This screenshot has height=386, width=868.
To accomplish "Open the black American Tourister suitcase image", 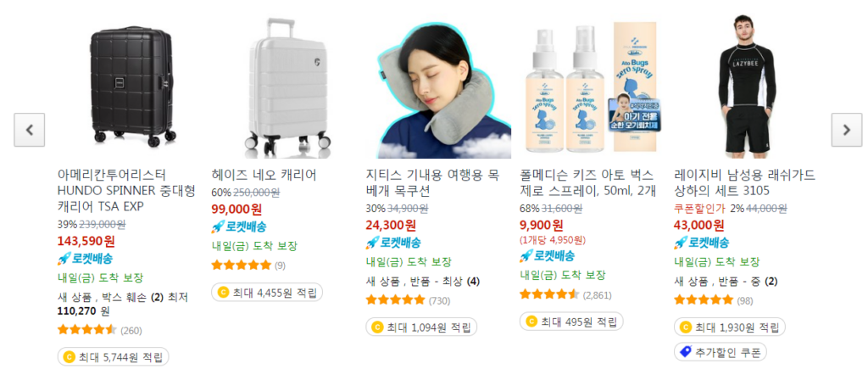I will point(132,85).
